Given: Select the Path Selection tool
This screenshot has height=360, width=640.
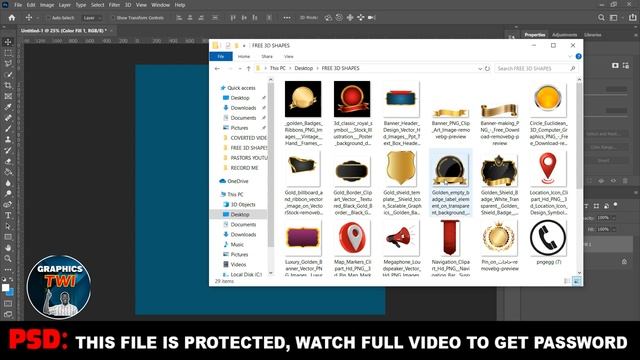Looking at the screenshot, I should [x=8, y=226].
